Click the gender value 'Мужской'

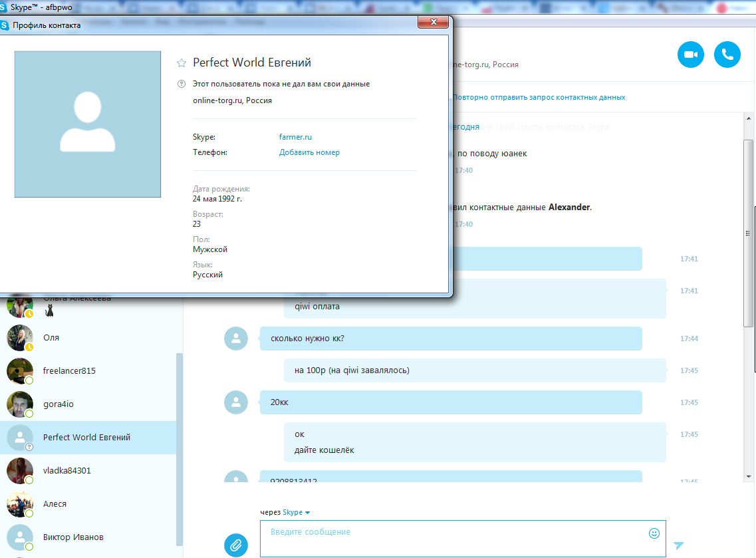[x=209, y=249]
